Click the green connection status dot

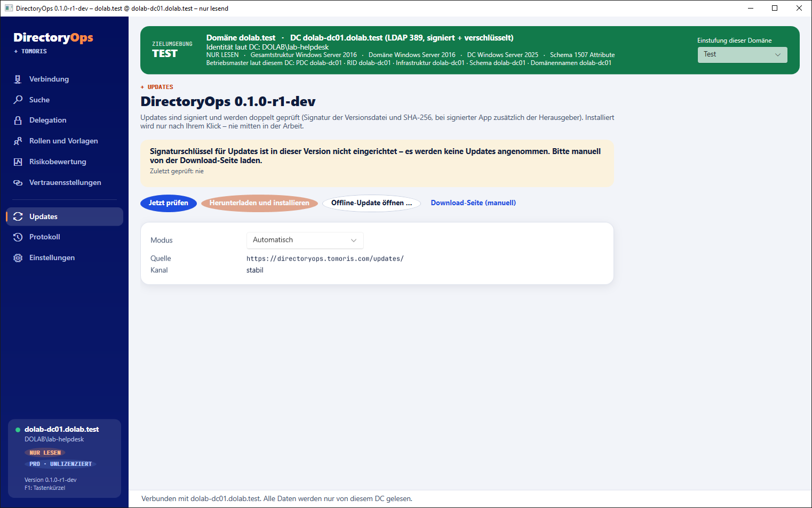tap(18, 430)
